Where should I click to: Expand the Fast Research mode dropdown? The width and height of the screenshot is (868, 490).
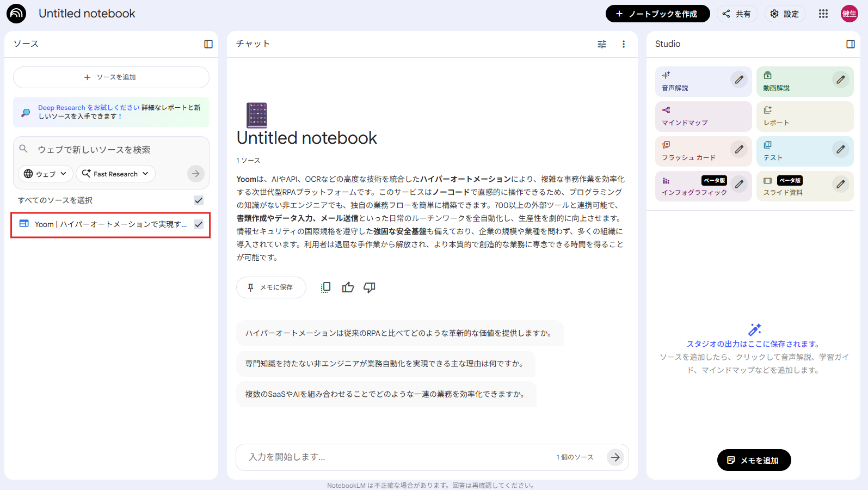(x=115, y=174)
